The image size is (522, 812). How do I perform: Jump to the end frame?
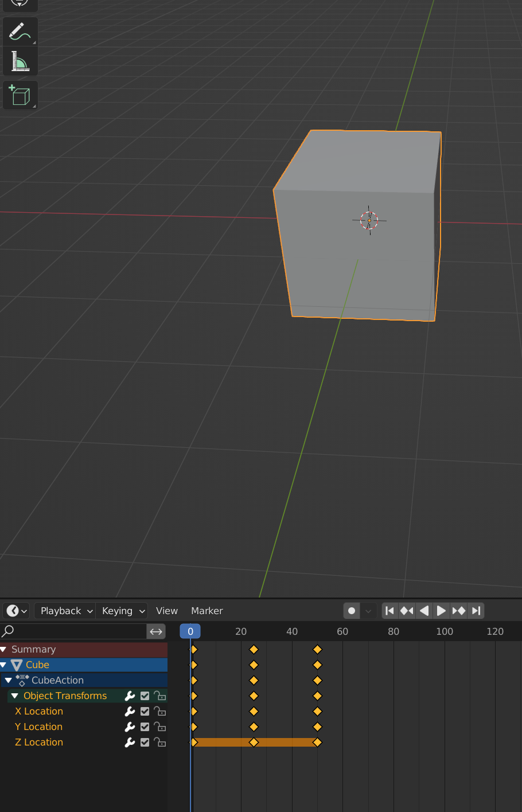[x=476, y=611]
